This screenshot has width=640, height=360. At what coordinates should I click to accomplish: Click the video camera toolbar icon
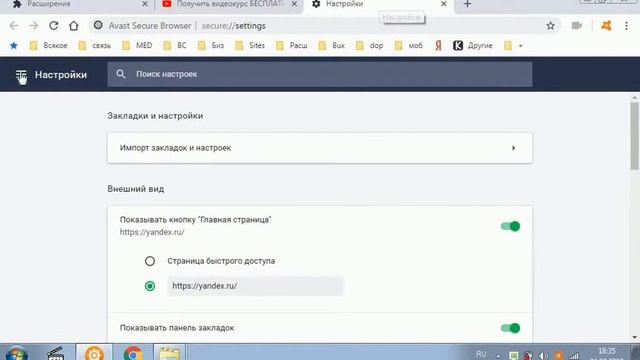click(x=576, y=26)
